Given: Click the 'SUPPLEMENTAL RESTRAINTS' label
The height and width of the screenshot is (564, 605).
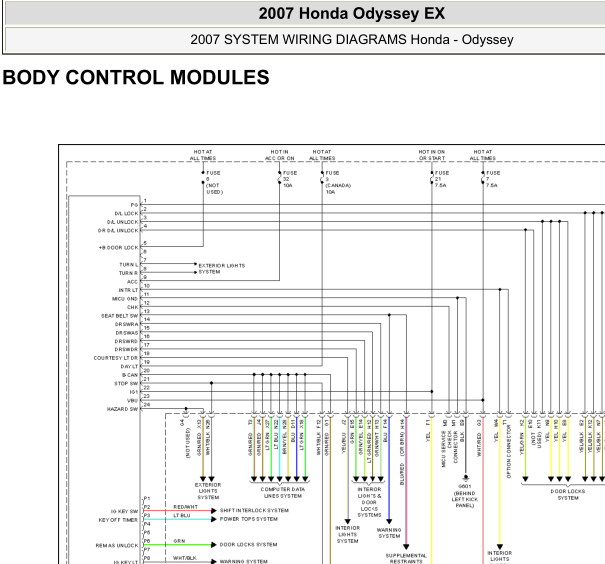Looking at the screenshot, I should point(406,559).
